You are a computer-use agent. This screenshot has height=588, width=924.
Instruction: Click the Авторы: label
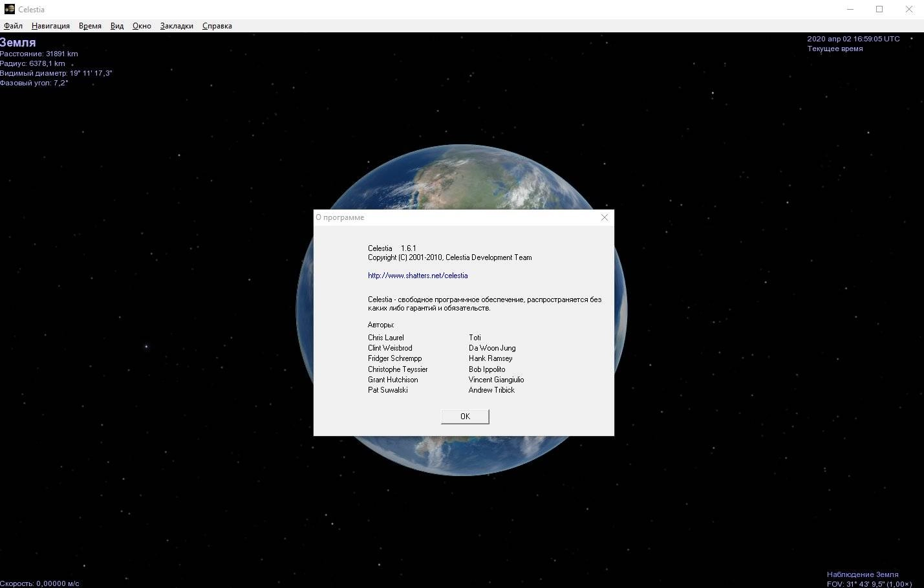click(x=381, y=325)
